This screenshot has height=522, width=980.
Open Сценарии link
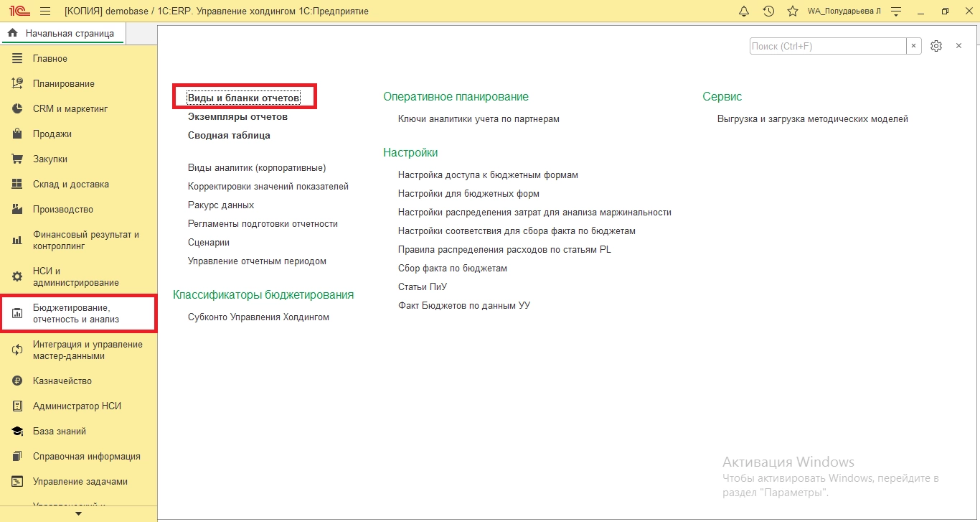point(209,242)
